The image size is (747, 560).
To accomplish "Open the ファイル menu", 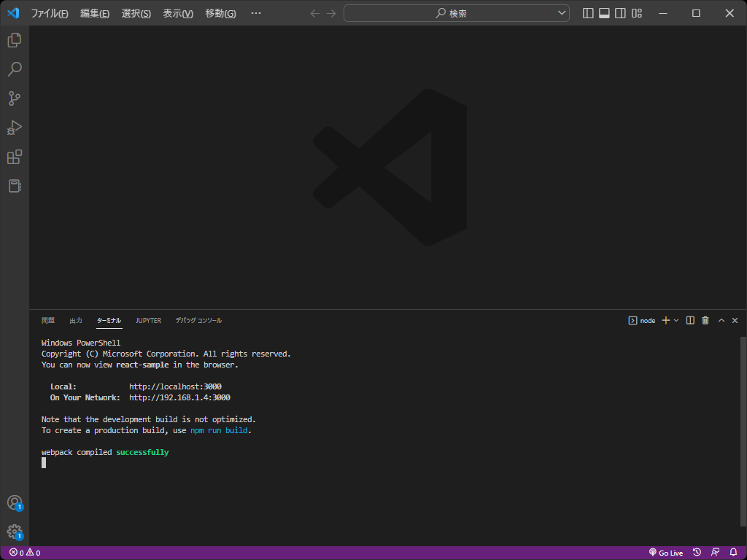I will tap(50, 13).
